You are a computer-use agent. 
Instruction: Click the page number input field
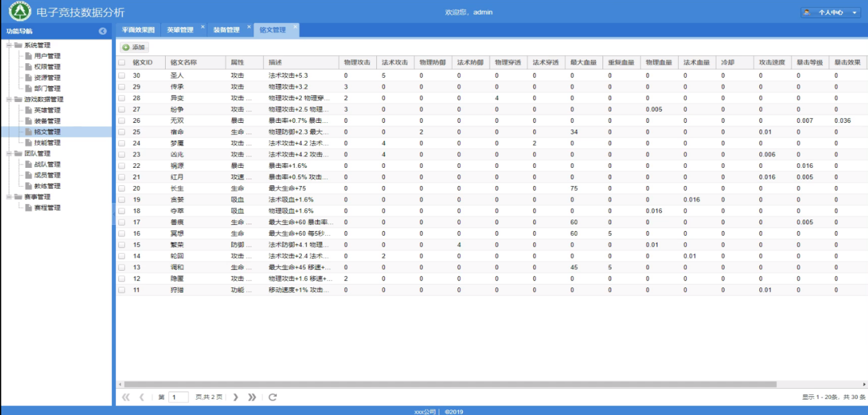click(178, 397)
